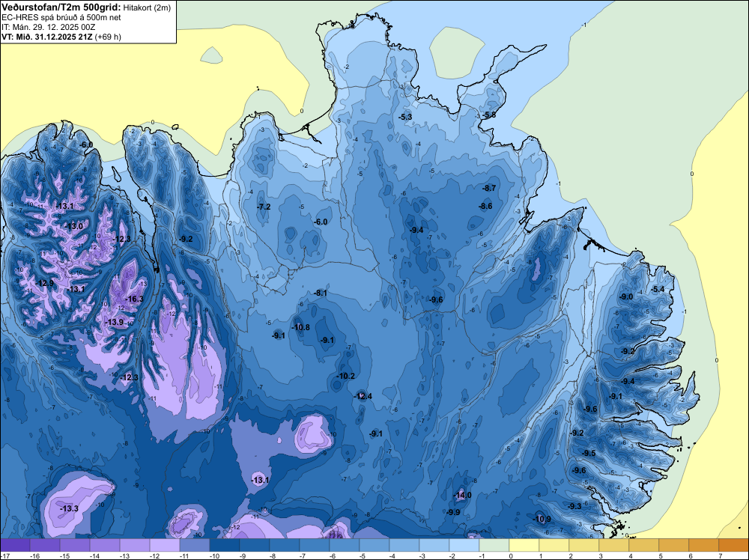
Task: Choose the legend color swatch labeled -6
Action: click(345, 545)
